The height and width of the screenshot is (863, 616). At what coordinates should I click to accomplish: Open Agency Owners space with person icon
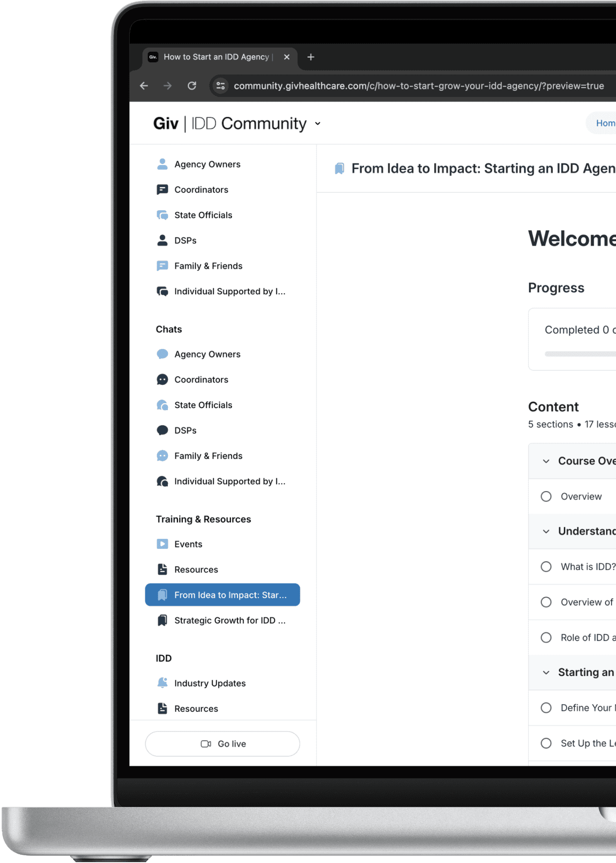pyautogui.click(x=162, y=164)
